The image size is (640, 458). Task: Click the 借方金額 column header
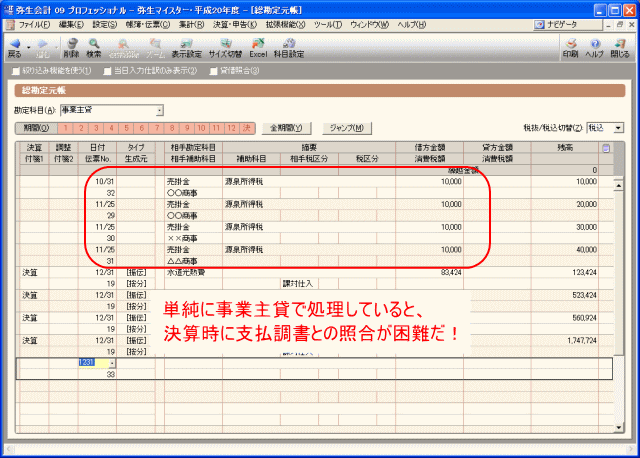(429, 148)
